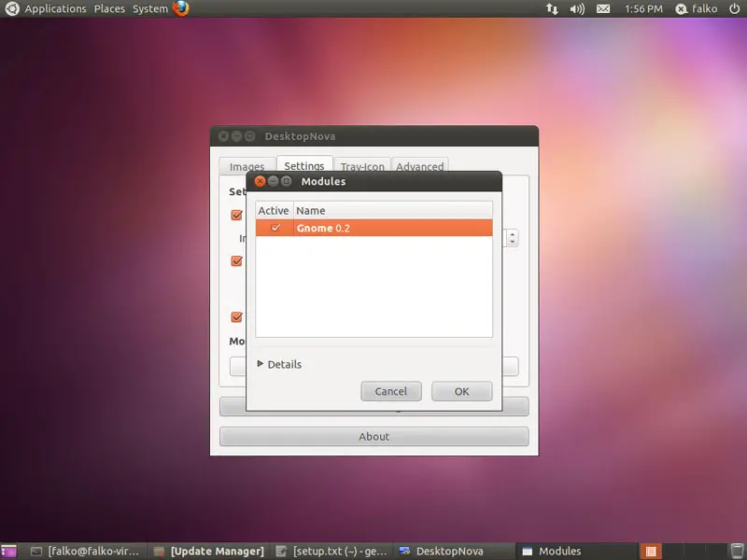Viewport: 747px width, 560px height.
Task: Click OK in the Modules dialog
Action: [461, 391]
